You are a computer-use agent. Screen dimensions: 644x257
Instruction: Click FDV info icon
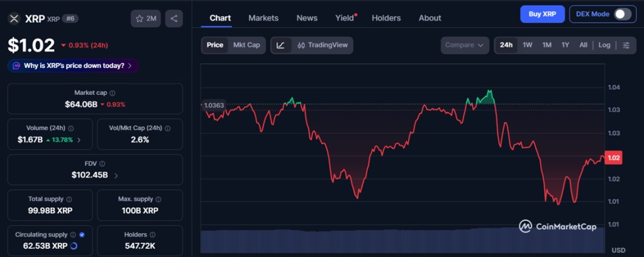(x=103, y=164)
